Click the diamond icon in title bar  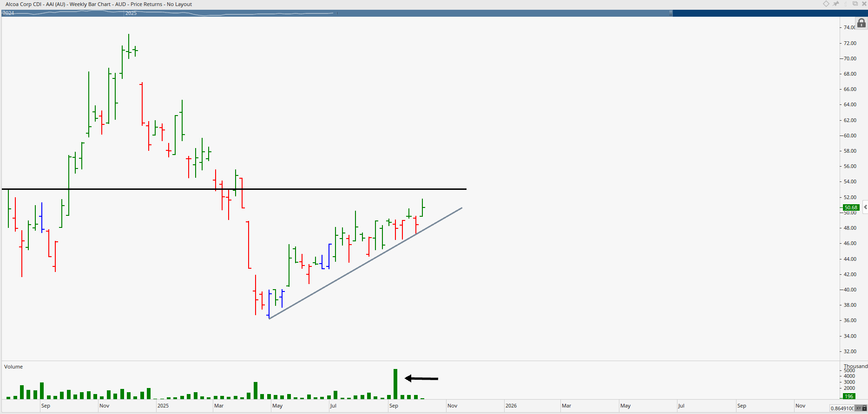(x=826, y=4)
